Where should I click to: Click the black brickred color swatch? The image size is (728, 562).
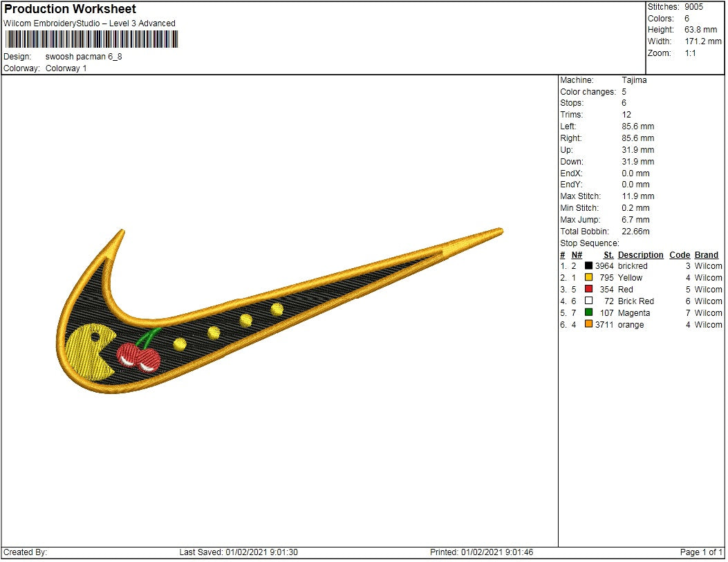point(590,266)
